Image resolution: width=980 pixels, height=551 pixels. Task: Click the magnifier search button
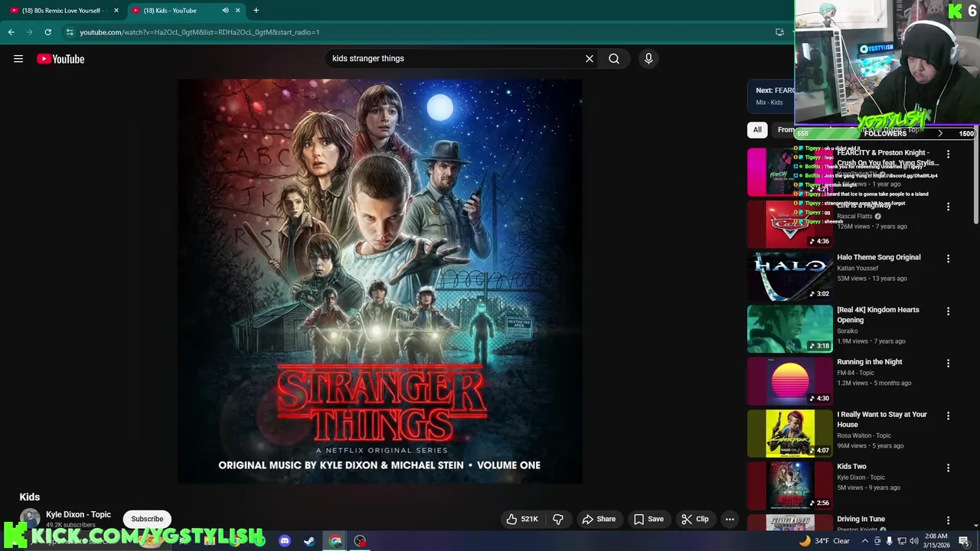point(614,58)
